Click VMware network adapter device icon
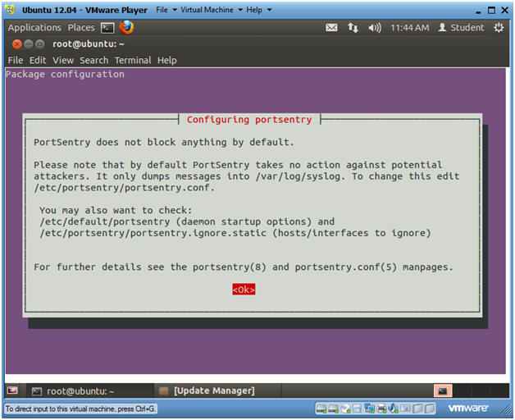This screenshot has width=515, height=420. 369,409
